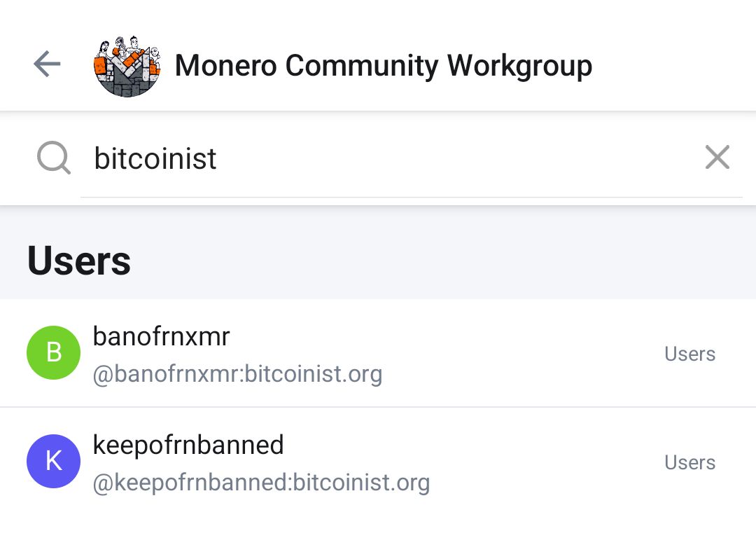
Task: Click the magnifying glass search icon
Action: pyautogui.click(x=53, y=158)
